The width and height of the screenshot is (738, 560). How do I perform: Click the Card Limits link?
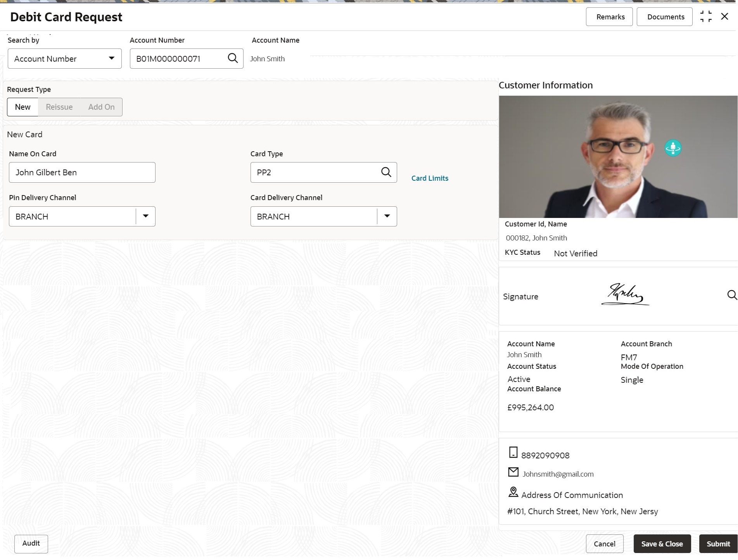point(430,178)
